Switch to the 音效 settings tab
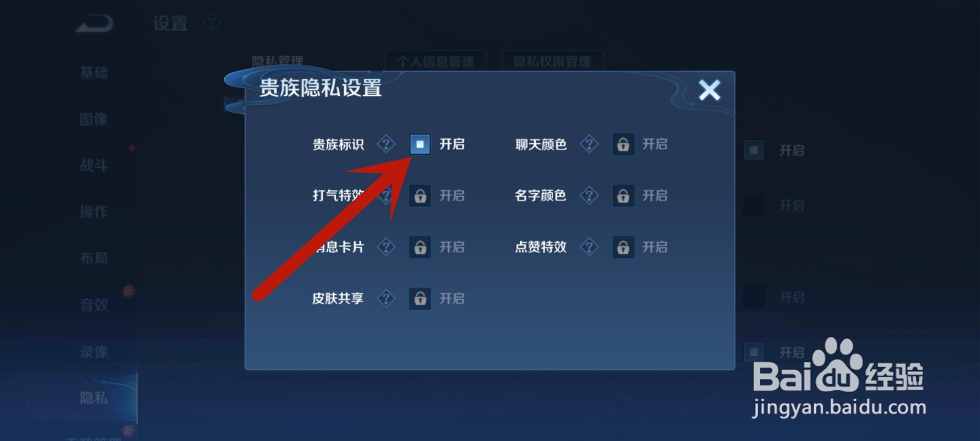Viewport: 980px width, 441px height. point(94,304)
